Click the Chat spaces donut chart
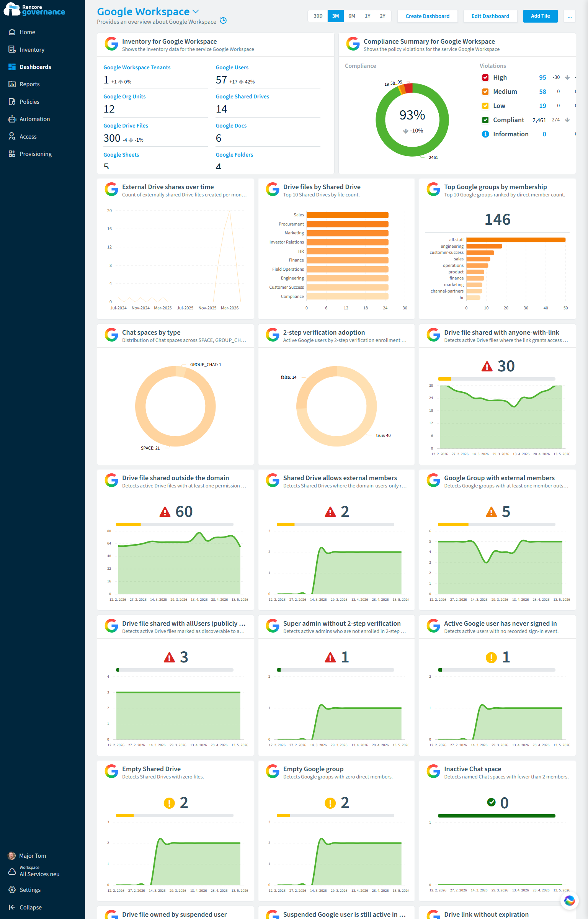This screenshot has width=588, height=919. coord(175,406)
